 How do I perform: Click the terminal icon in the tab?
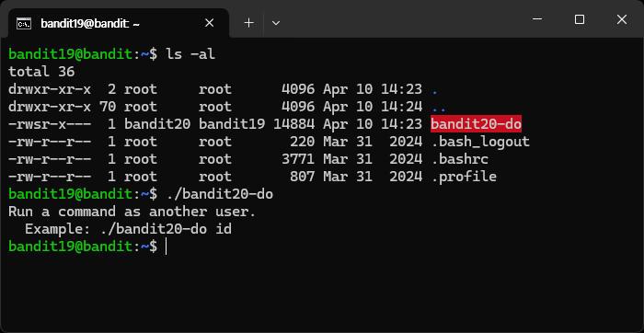(x=24, y=24)
